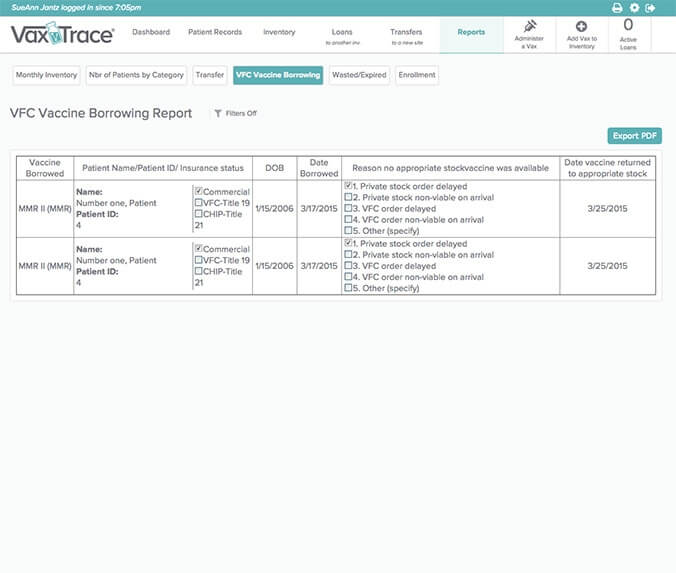
Task: Go to Patient Records in navigation
Action: point(215,32)
